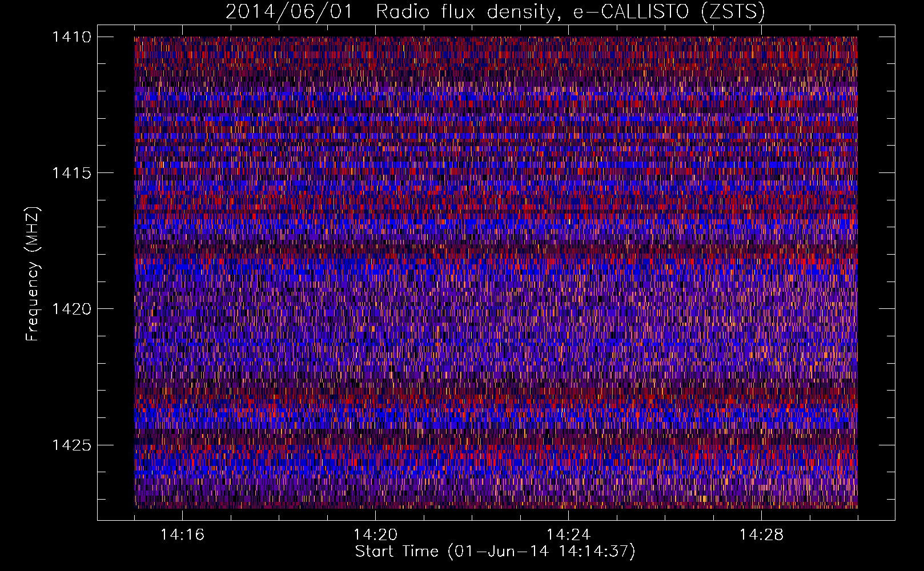This screenshot has height=571, width=924.
Task: Click the 14:20 time tick label
Action: [x=375, y=534]
